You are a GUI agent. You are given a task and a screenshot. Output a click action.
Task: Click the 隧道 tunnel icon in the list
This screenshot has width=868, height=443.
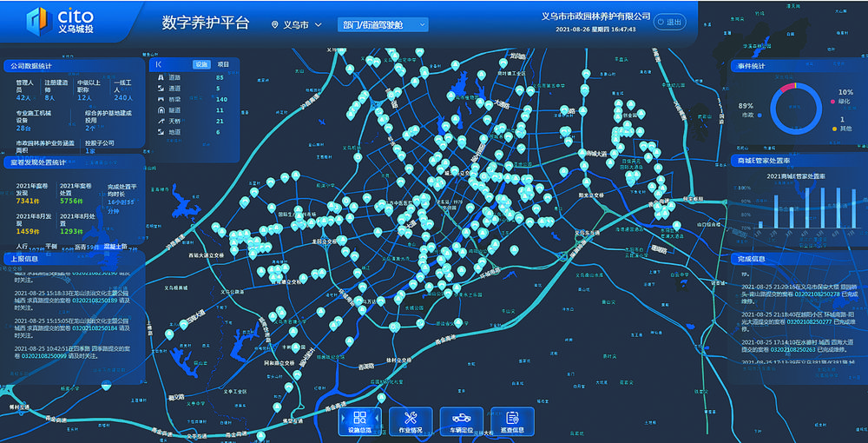[160, 110]
